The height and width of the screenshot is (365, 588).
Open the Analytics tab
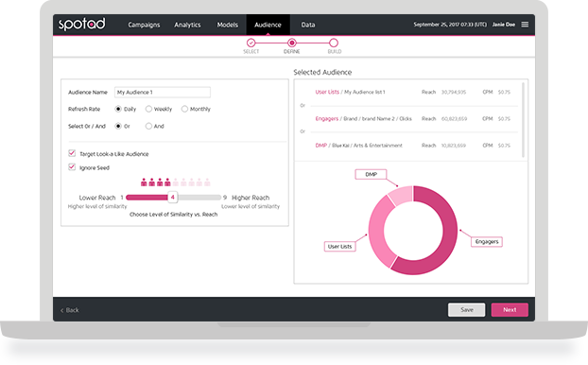tap(187, 25)
